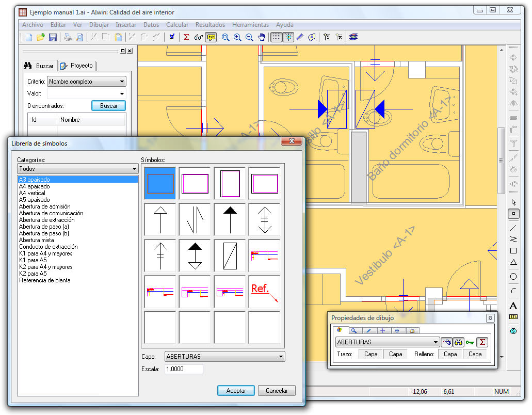Image resolution: width=532 pixels, height=415 pixels.
Task: Open the ABERTURAS layer dropdown in Propiedades de dibujo
Action: coord(388,342)
